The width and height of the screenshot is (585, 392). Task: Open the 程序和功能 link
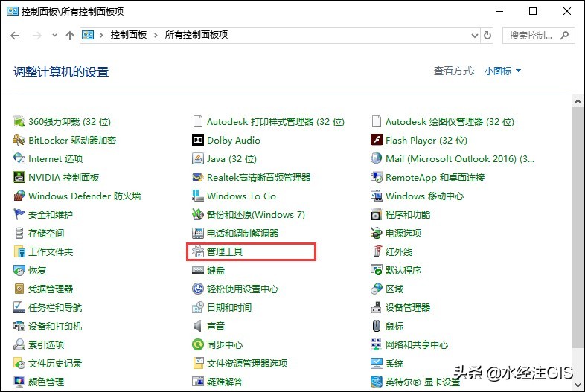pyautogui.click(x=408, y=214)
